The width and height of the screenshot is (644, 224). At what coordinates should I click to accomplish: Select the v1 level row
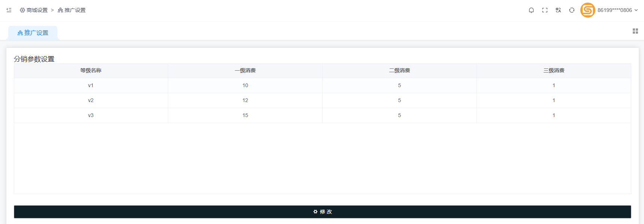(91, 85)
